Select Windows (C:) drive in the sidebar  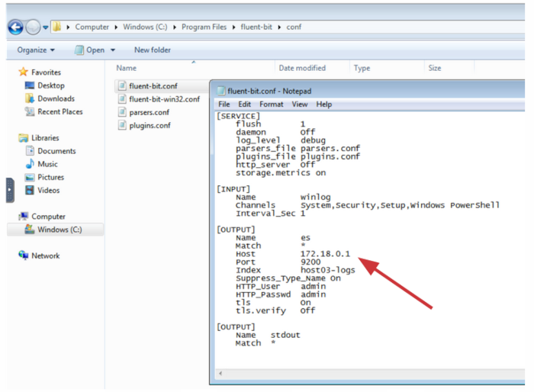(59, 230)
